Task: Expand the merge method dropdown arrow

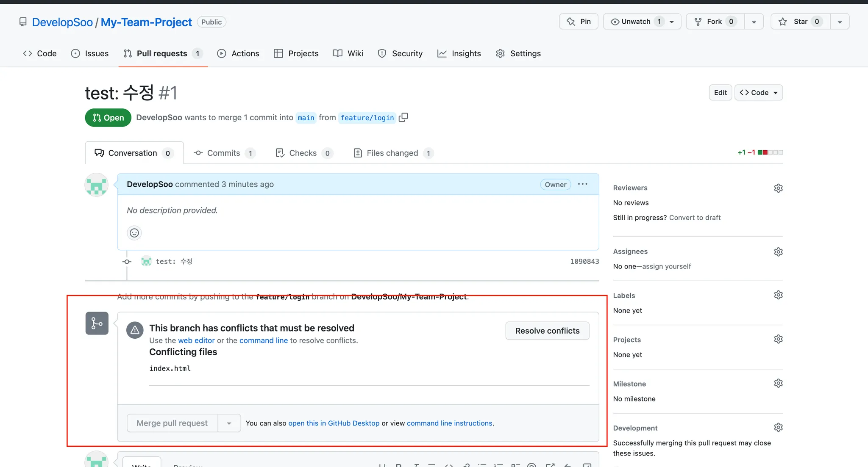Action: click(229, 423)
